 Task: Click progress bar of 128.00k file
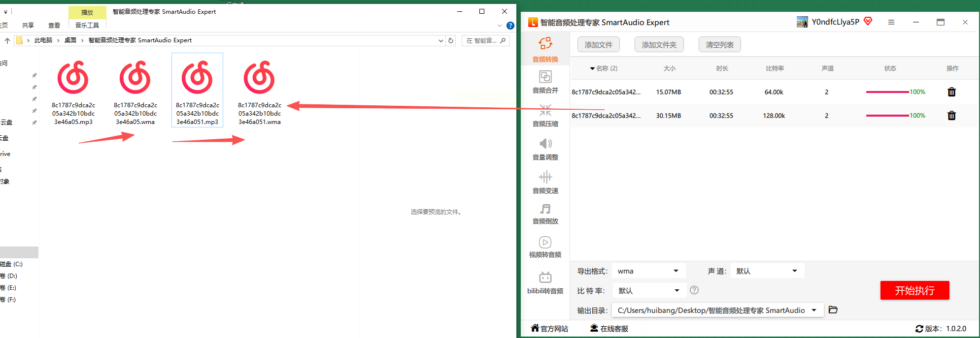(887, 116)
